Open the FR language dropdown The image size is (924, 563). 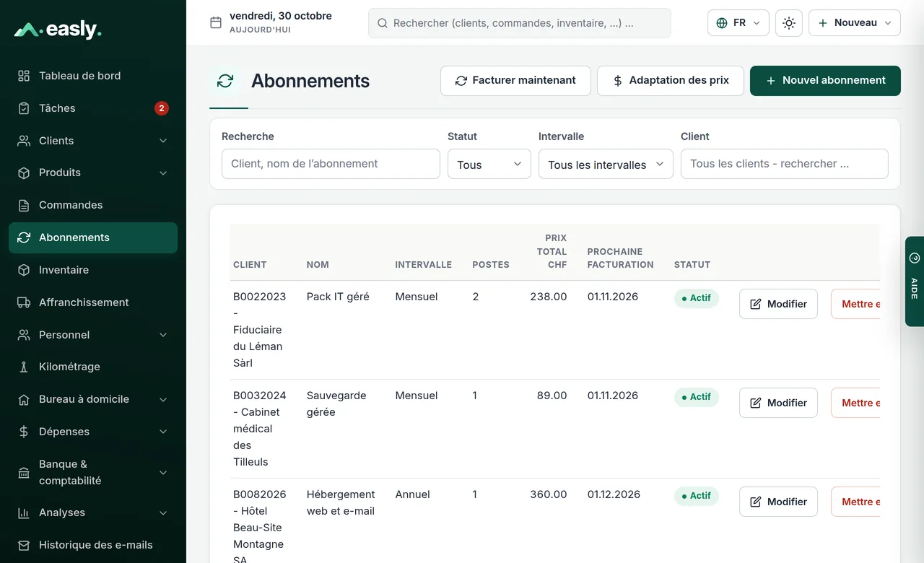click(738, 23)
